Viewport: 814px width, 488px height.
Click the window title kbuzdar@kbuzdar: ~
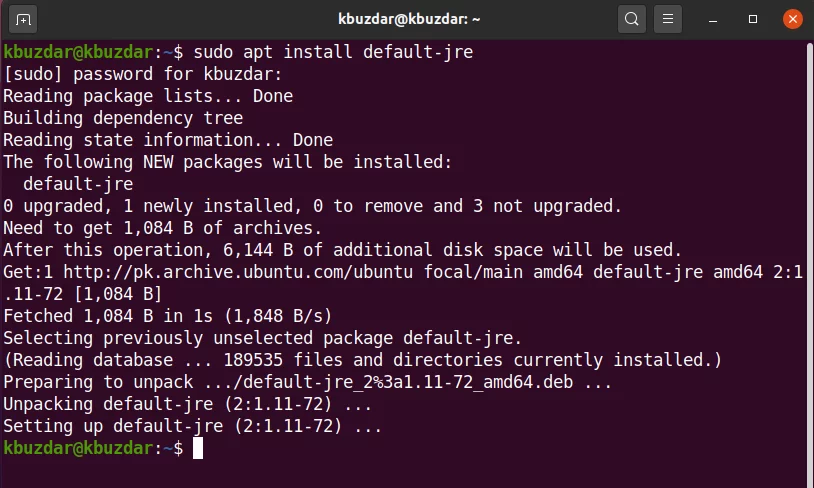[409, 19]
